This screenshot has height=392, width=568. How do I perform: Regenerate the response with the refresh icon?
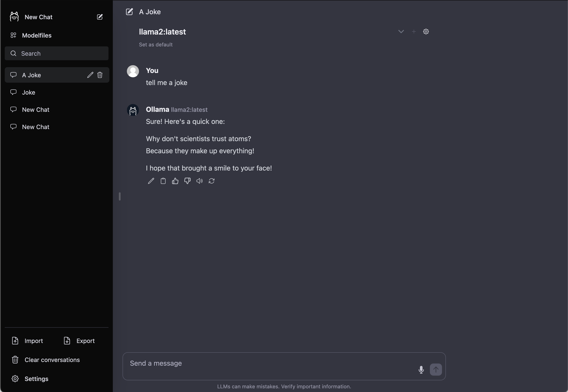(x=211, y=181)
